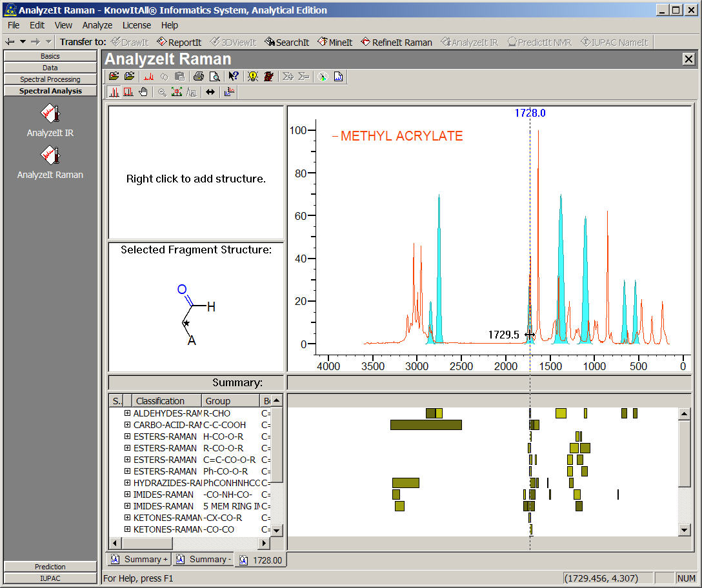This screenshot has width=702, height=588.
Task: Expand the HYDRAZIDES-RAMAN row
Action: point(127,483)
